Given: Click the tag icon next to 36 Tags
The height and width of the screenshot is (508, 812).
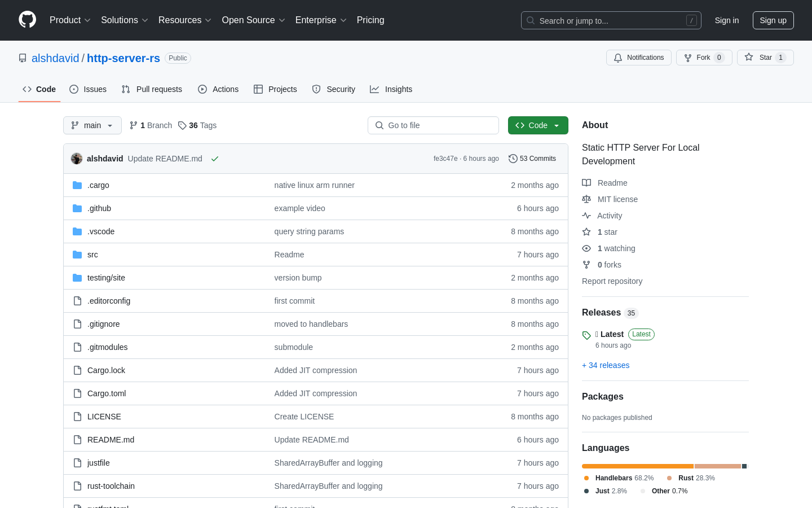Looking at the screenshot, I should click(182, 125).
